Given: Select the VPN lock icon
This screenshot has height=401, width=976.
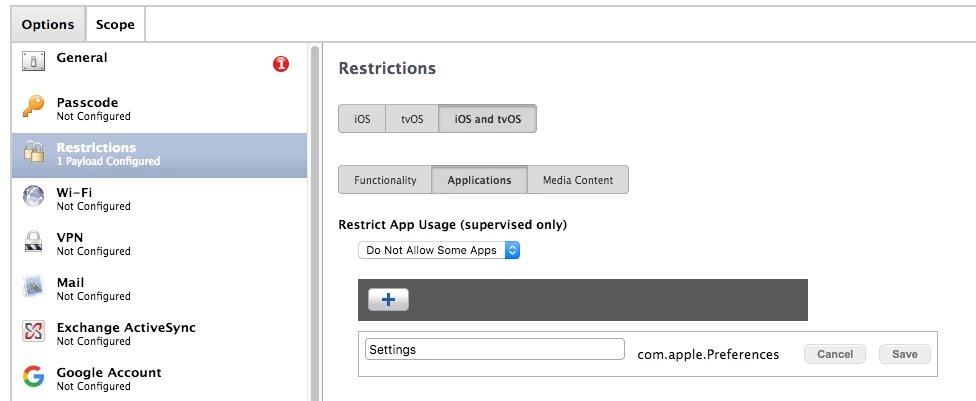Looking at the screenshot, I should 34,242.
